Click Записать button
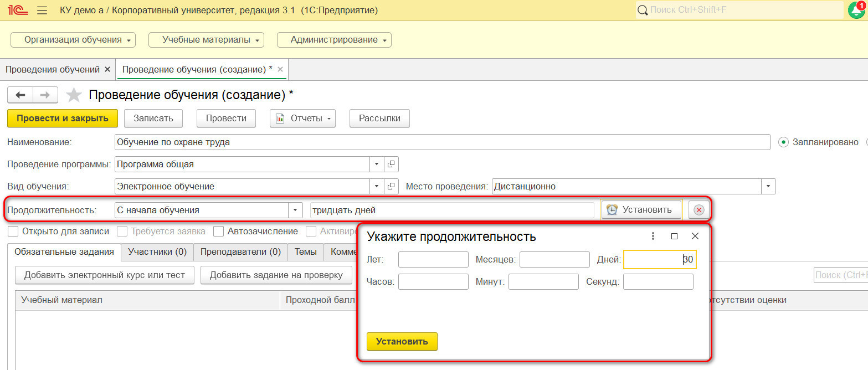 click(x=153, y=118)
